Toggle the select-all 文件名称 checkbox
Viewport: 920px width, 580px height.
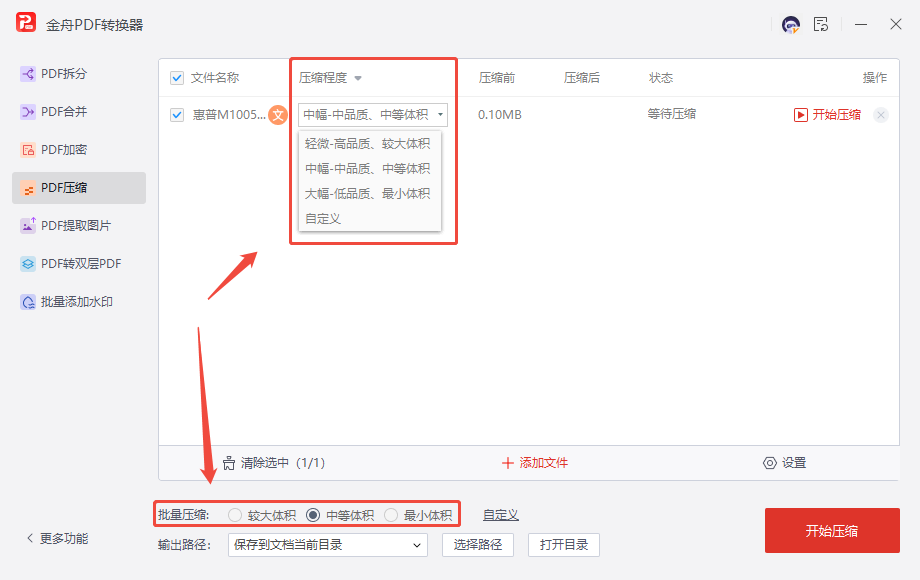(x=177, y=78)
